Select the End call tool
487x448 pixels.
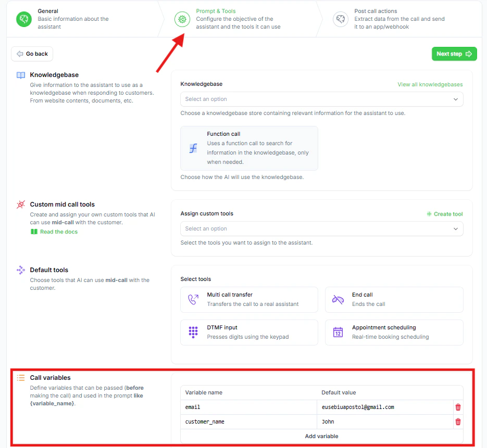(x=394, y=300)
